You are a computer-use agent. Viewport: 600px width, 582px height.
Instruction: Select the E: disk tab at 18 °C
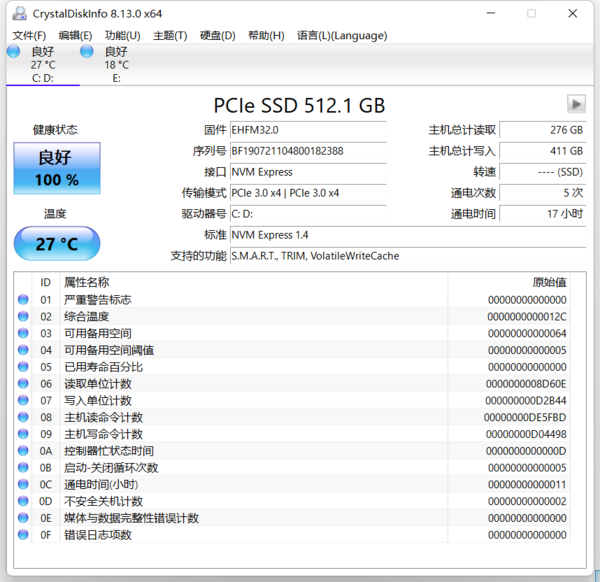(116, 64)
